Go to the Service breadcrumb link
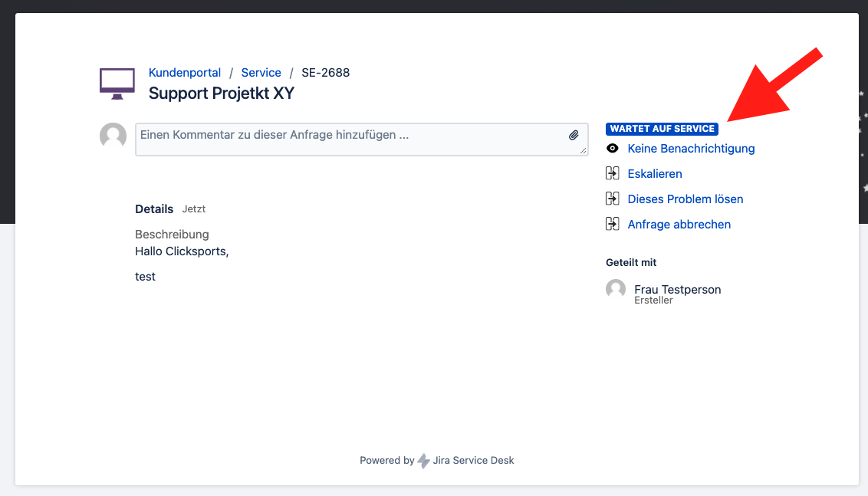Screen dimensions: 868x496 click(x=261, y=73)
